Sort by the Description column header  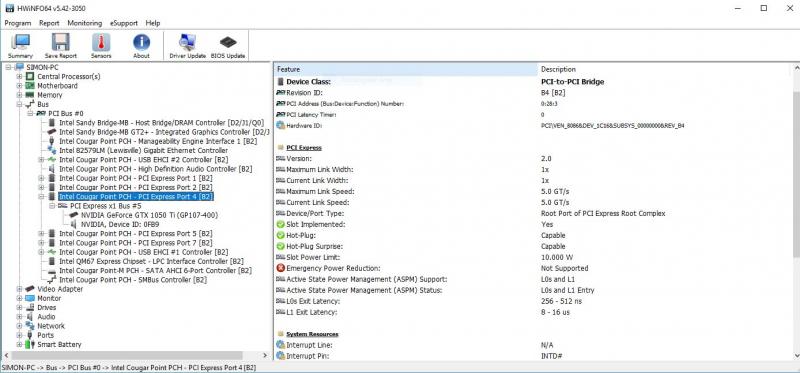[664, 69]
